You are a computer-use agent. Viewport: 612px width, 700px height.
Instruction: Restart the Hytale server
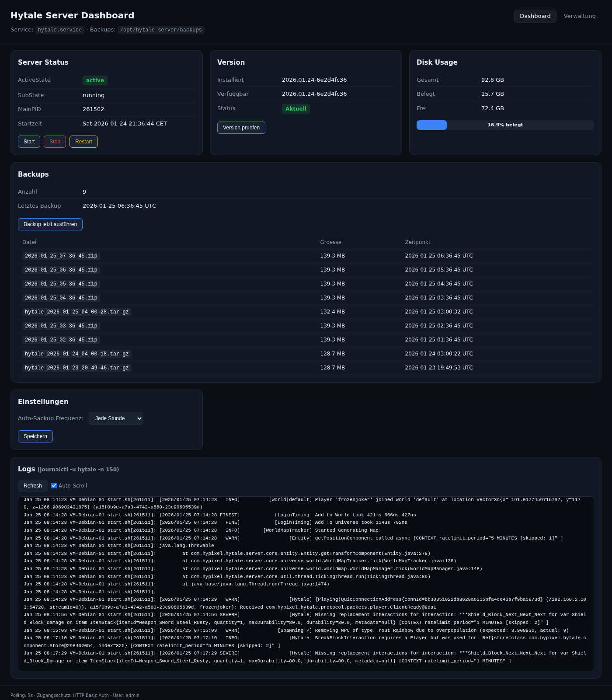coord(83,142)
